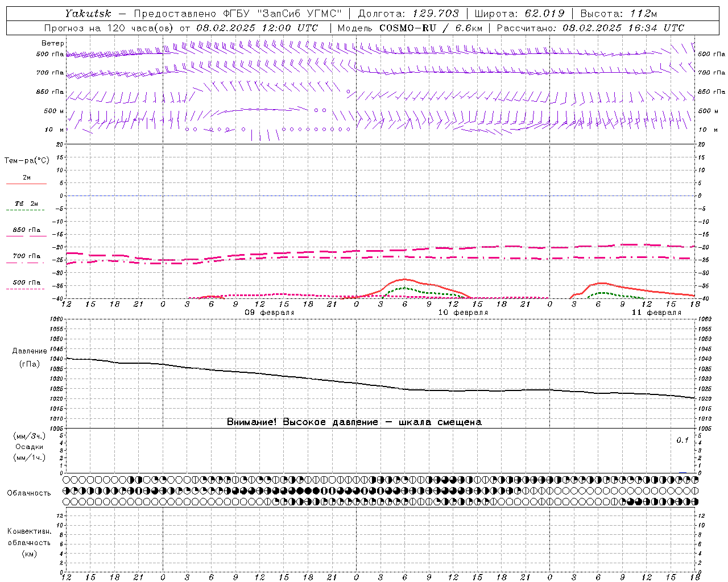Screen dimensions: 728x582
Task: Click the Td 2м dew point legend entry
Action: pos(26,206)
